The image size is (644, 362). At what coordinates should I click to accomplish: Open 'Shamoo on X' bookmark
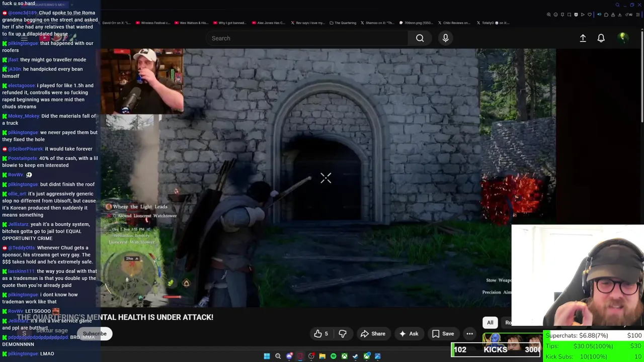point(377,23)
